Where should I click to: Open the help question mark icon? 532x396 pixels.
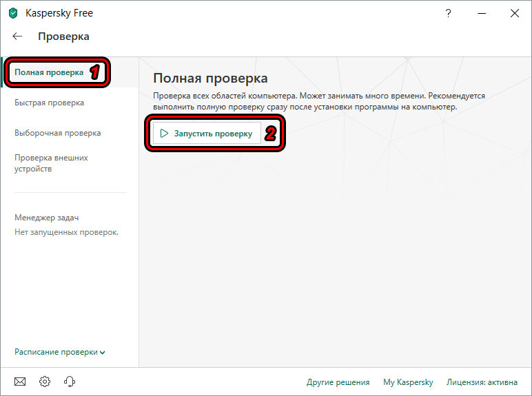tap(448, 13)
